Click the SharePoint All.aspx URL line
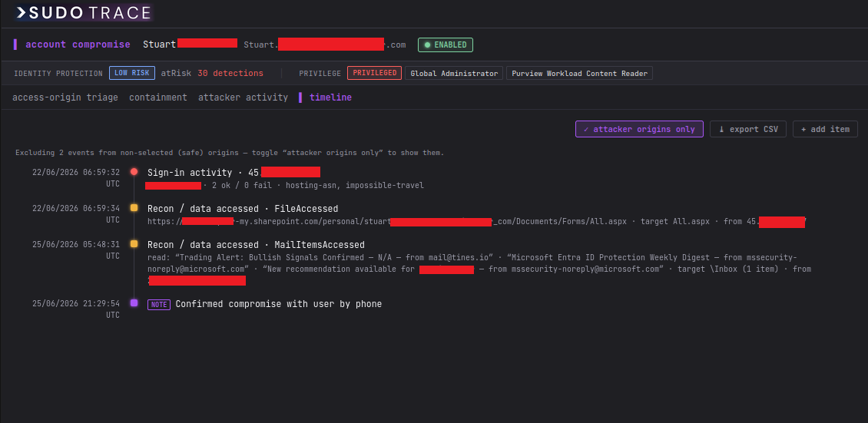The image size is (868, 423). coord(476,221)
